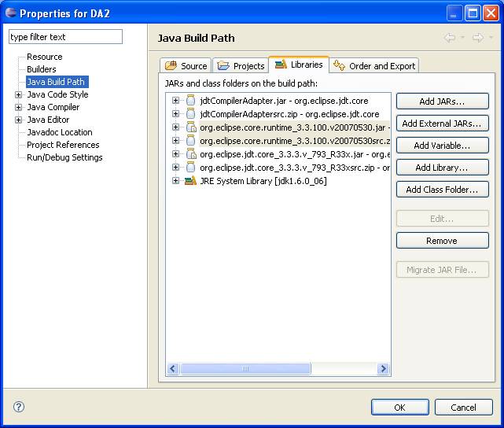Select Java Build Path tree item
504x428 pixels.
point(57,82)
